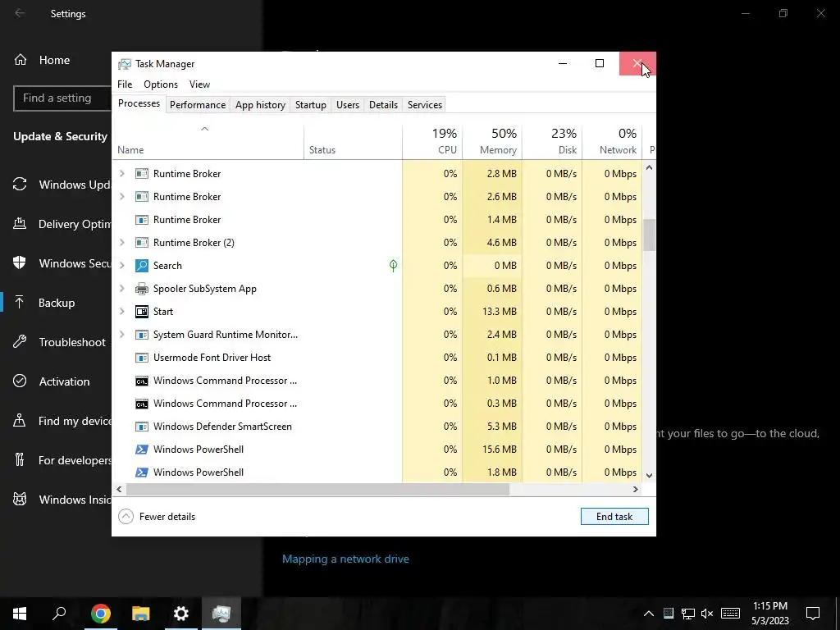The image size is (840, 630).
Task: Click the System Guard Runtime Monitor icon
Action: pos(141,335)
